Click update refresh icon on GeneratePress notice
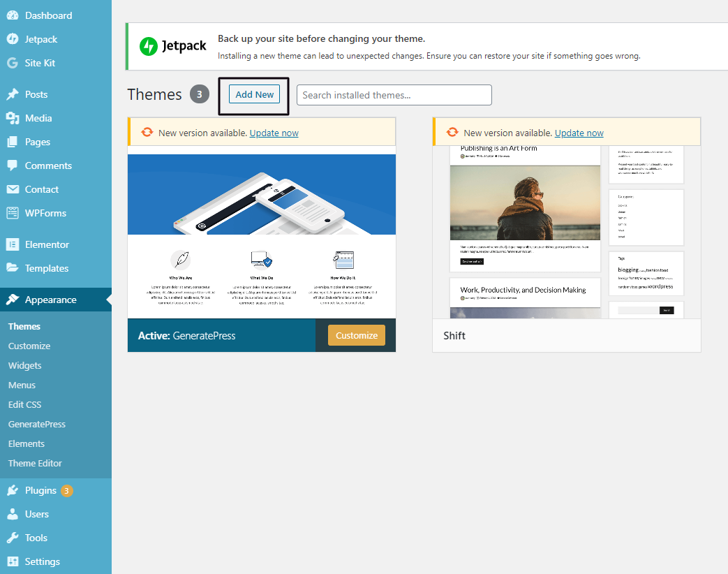 click(x=147, y=133)
